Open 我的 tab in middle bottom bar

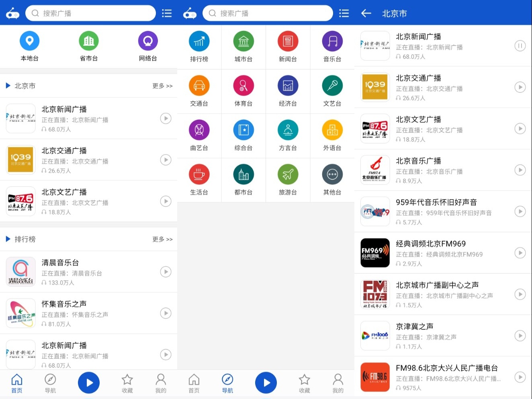pos(338,383)
